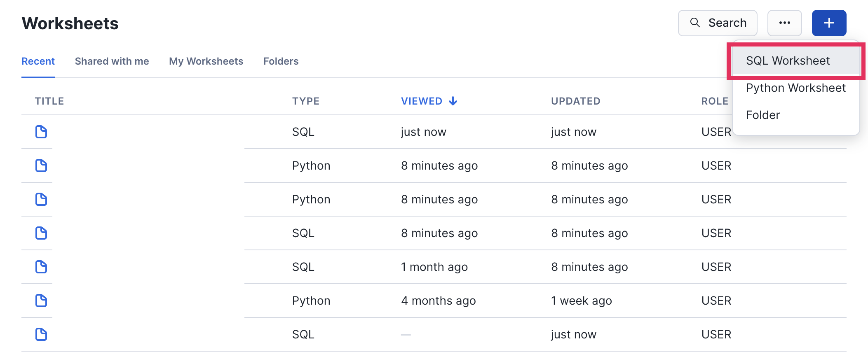Sort worksheets by the Updated column header

[575, 101]
